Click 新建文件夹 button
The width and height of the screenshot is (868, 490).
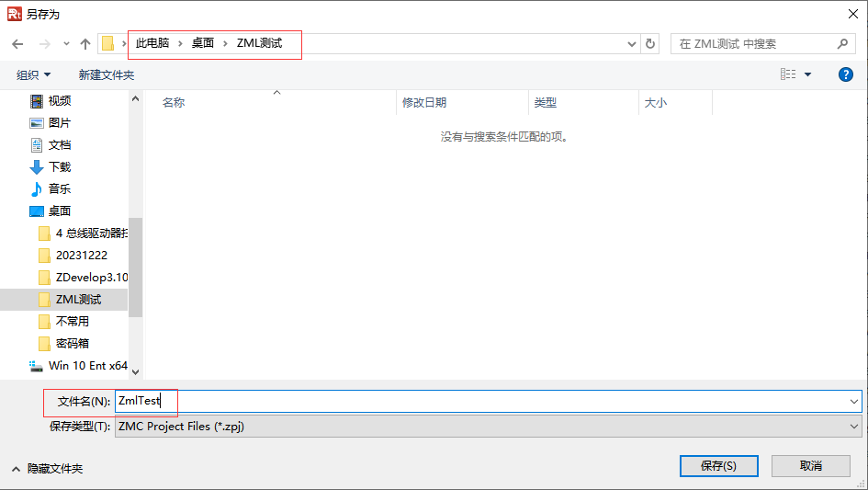point(107,74)
